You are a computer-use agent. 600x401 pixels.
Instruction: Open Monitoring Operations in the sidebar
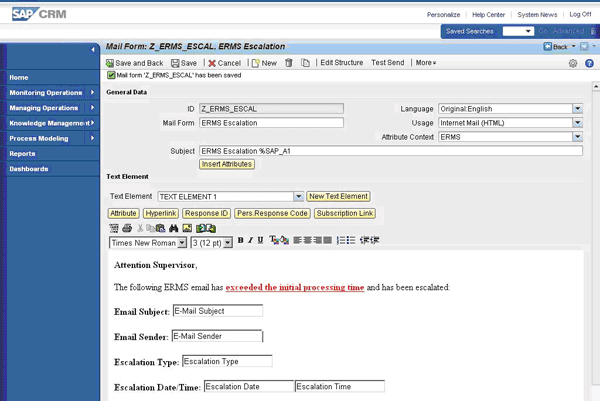(x=50, y=92)
